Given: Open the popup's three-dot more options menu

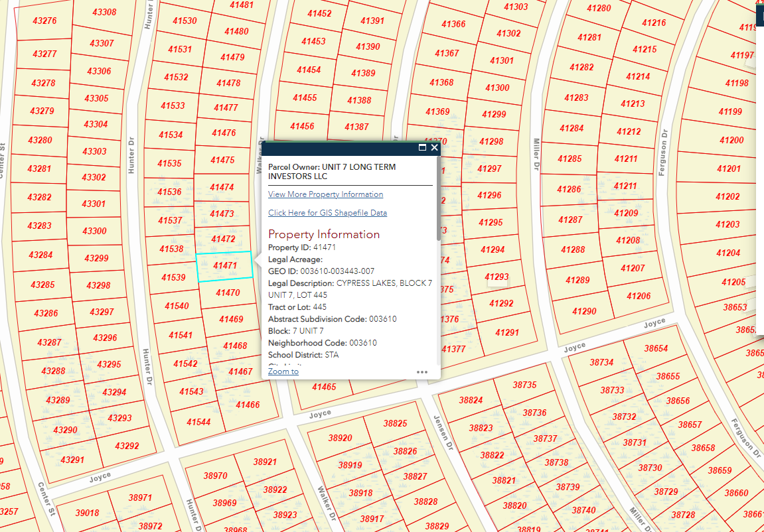Looking at the screenshot, I should pyautogui.click(x=422, y=372).
